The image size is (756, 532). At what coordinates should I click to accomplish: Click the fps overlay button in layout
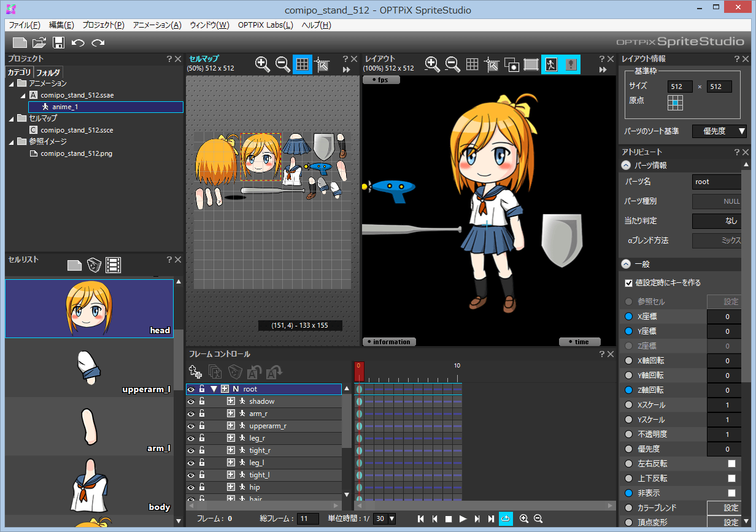(381, 80)
